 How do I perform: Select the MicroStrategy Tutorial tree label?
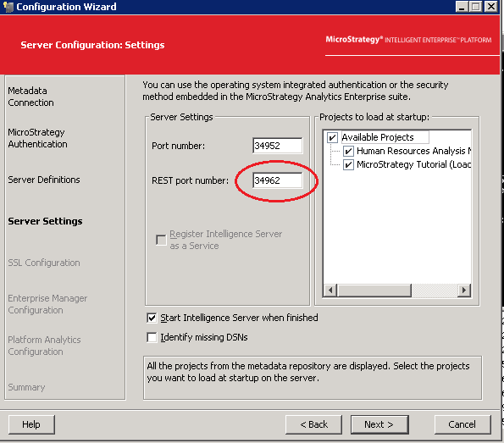[x=413, y=164]
